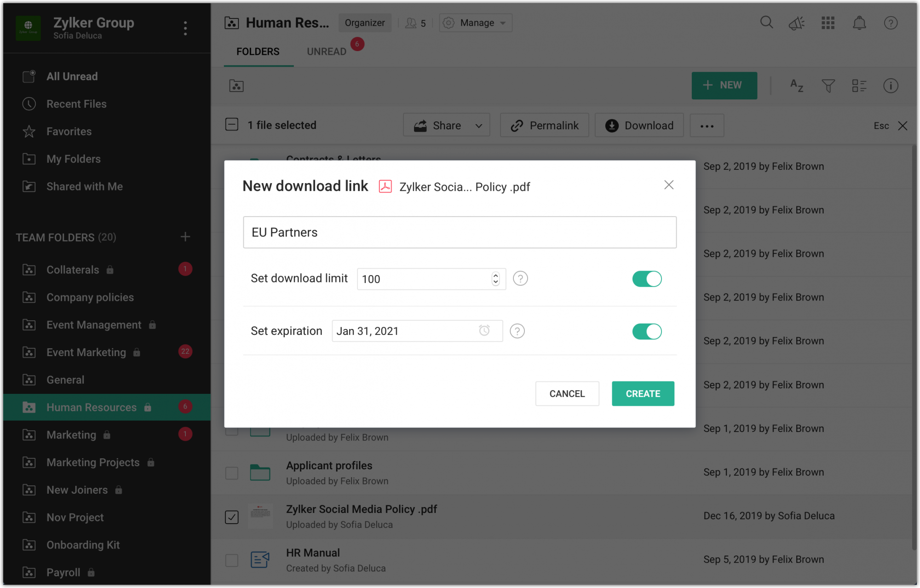View notifications via the bell icon
Viewport: 920px width, 588px height.
[859, 22]
